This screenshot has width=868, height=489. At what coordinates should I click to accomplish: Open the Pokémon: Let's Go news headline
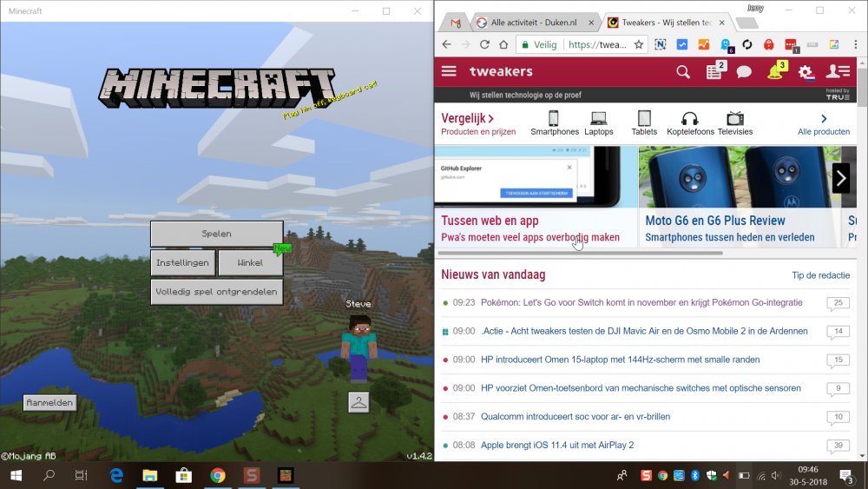coord(641,302)
